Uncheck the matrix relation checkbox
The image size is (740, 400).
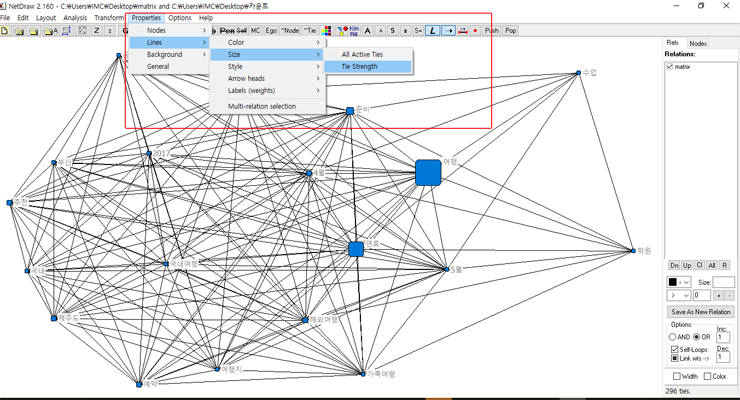point(670,66)
